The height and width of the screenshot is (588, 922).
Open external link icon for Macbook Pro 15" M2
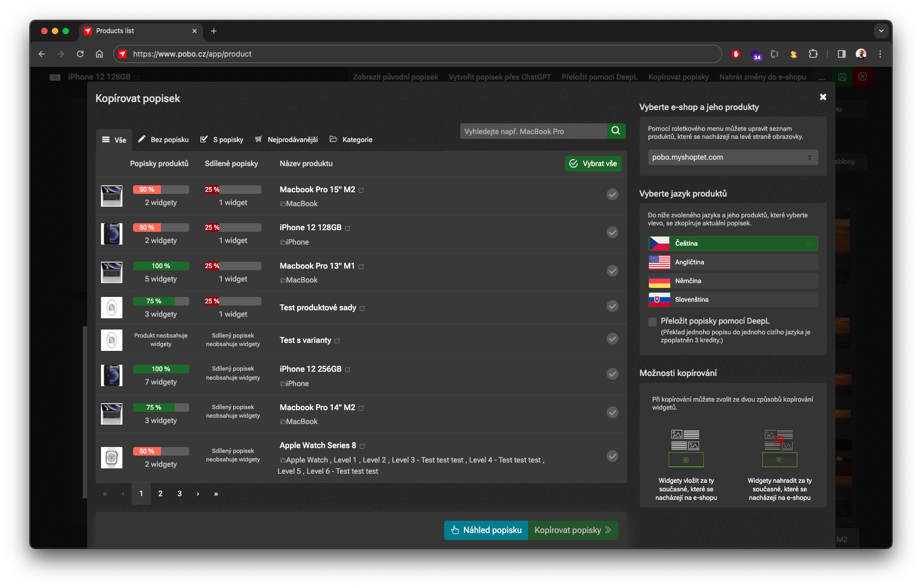point(361,190)
